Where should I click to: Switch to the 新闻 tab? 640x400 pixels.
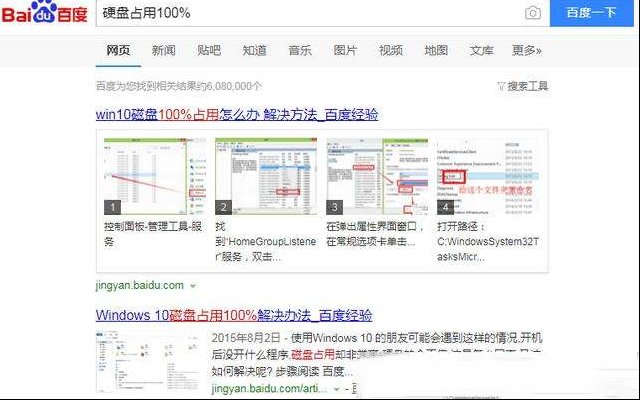point(164,50)
